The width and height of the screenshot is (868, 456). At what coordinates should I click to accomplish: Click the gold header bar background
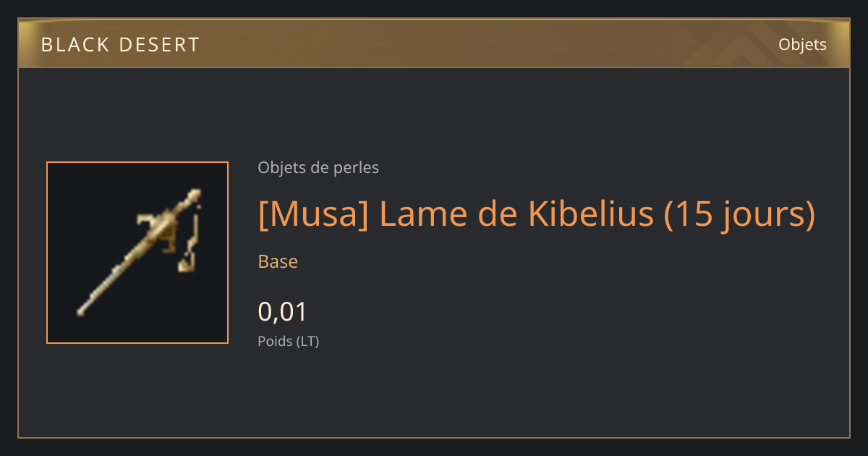pyautogui.click(x=434, y=44)
